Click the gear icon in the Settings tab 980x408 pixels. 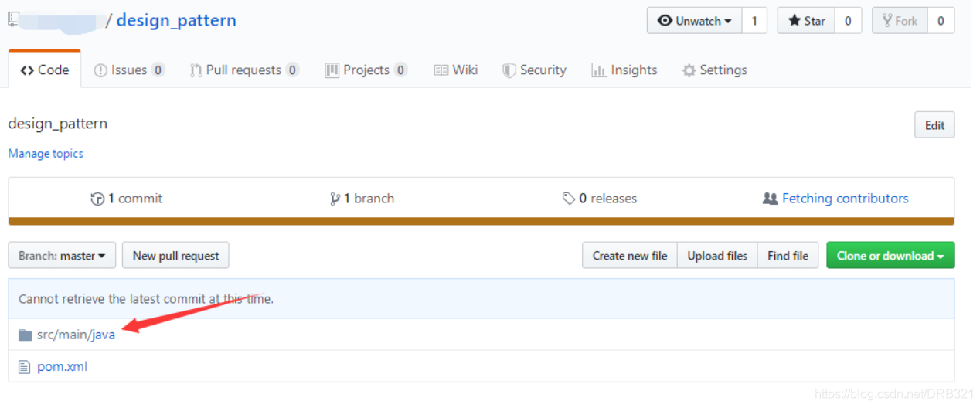tap(689, 70)
